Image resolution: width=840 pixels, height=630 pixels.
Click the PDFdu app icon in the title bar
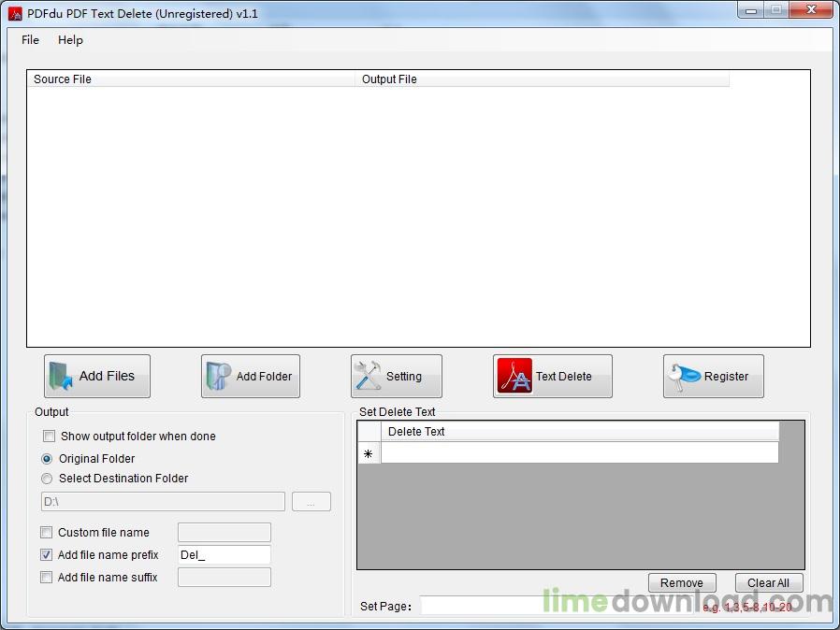(16, 14)
